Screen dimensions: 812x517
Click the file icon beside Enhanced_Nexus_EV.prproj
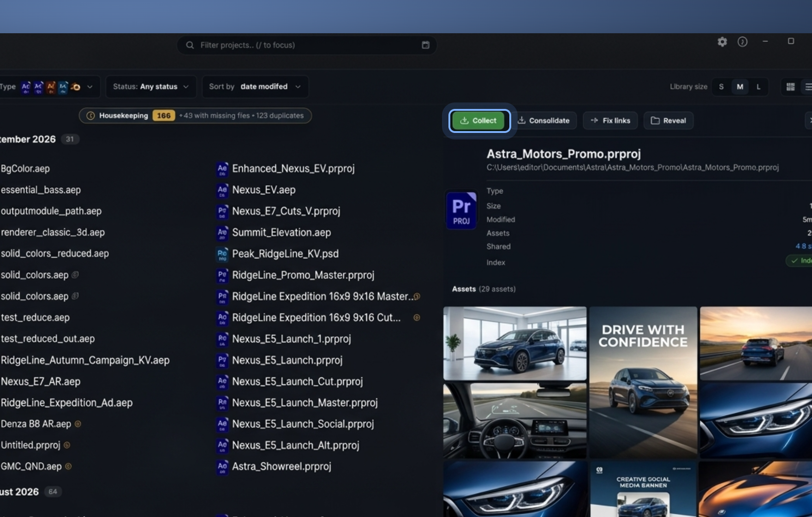click(222, 169)
